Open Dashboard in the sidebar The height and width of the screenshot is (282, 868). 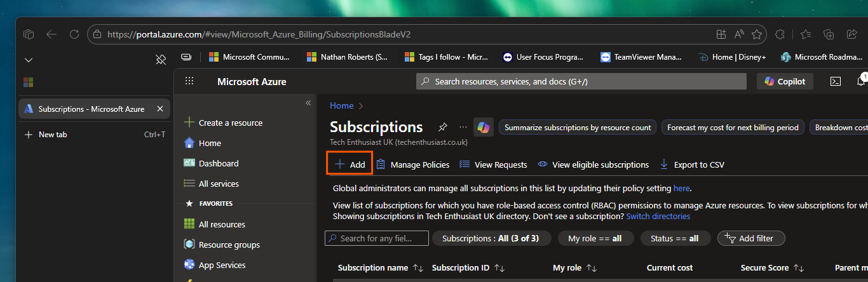pyautogui.click(x=211, y=163)
